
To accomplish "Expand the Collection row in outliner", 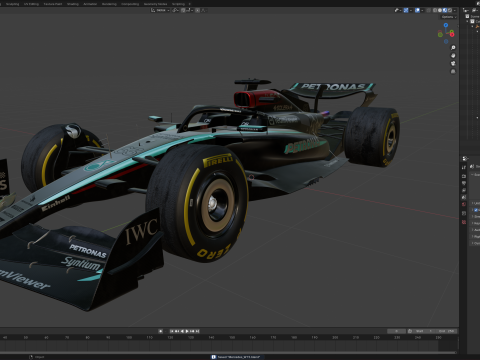I will tap(467, 21).
